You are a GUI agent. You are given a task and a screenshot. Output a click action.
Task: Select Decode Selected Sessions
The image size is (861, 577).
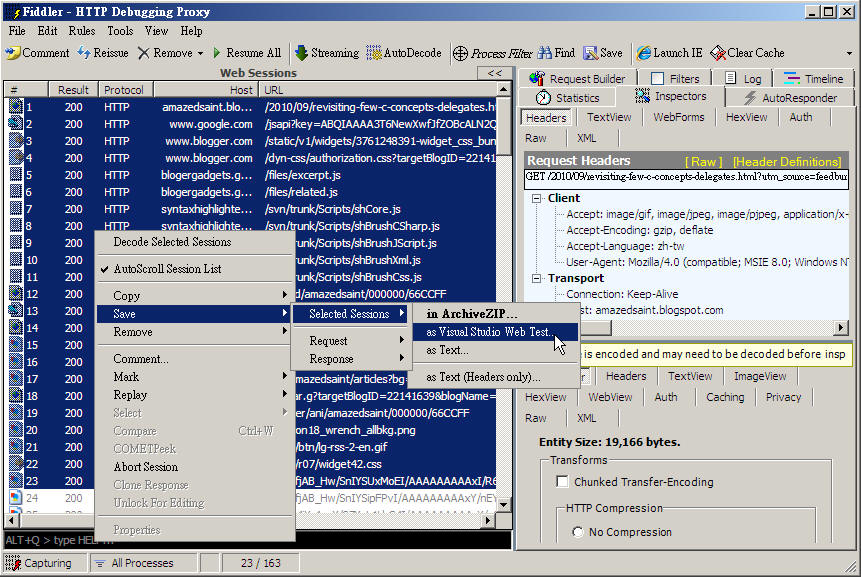tap(195, 242)
